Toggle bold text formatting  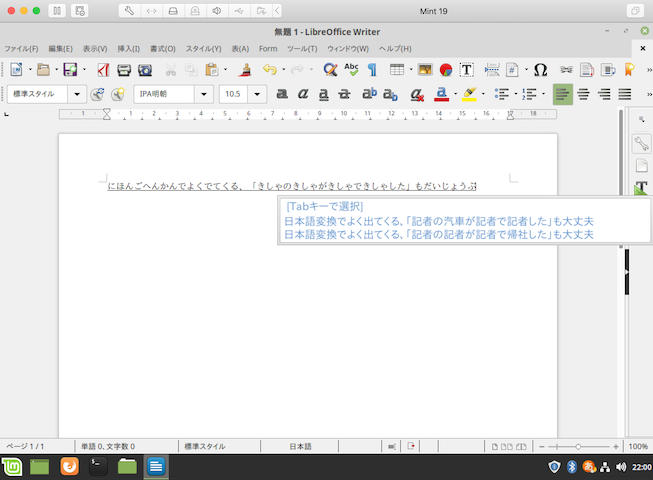tap(282, 94)
